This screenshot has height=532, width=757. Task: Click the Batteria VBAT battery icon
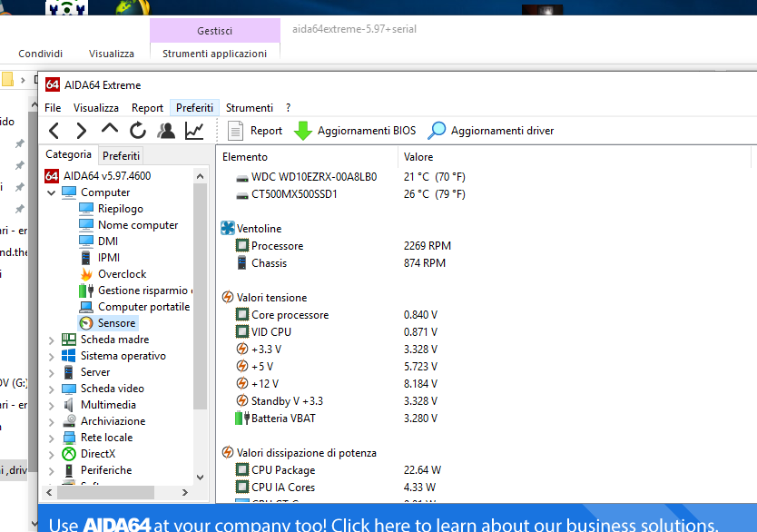(x=241, y=419)
